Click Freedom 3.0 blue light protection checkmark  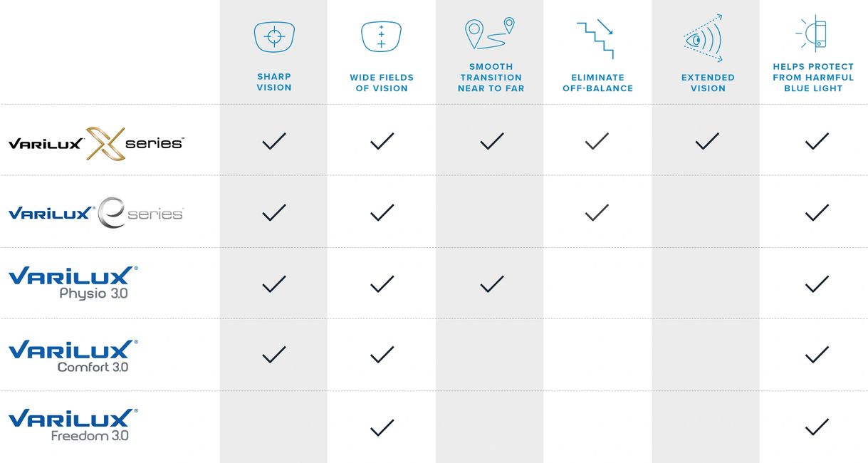pyautogui.click(x=817, y=427)
